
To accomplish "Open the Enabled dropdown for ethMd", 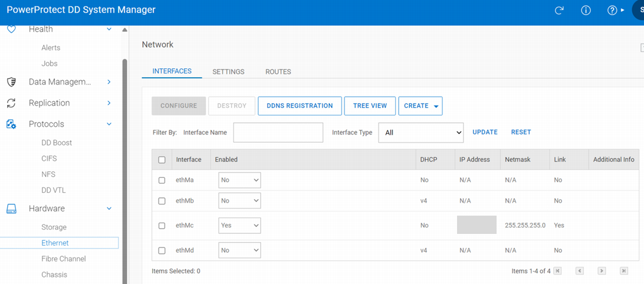I will coord(239,250).
